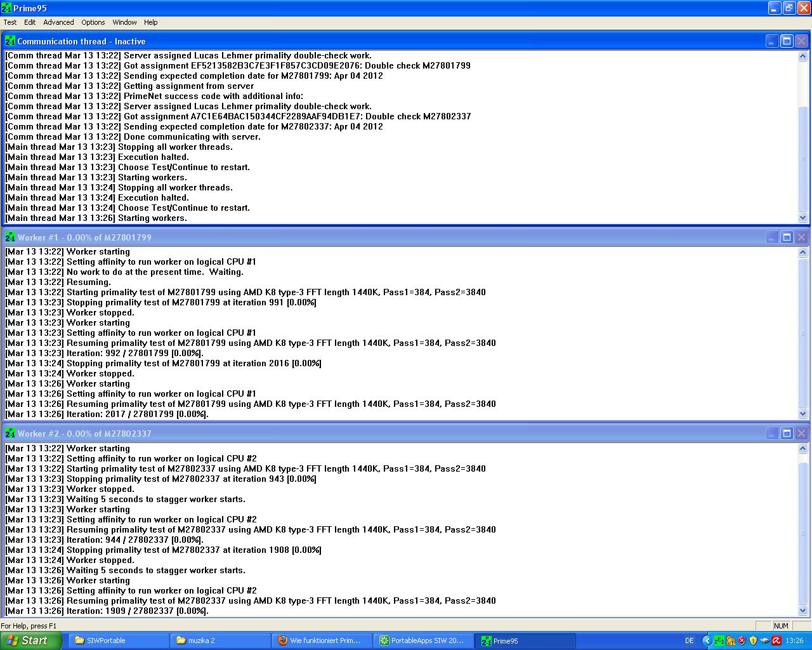Viewport: 812px width, 650px height.
Task: Click the yellow key with warning tray icon
Action: 731,641
